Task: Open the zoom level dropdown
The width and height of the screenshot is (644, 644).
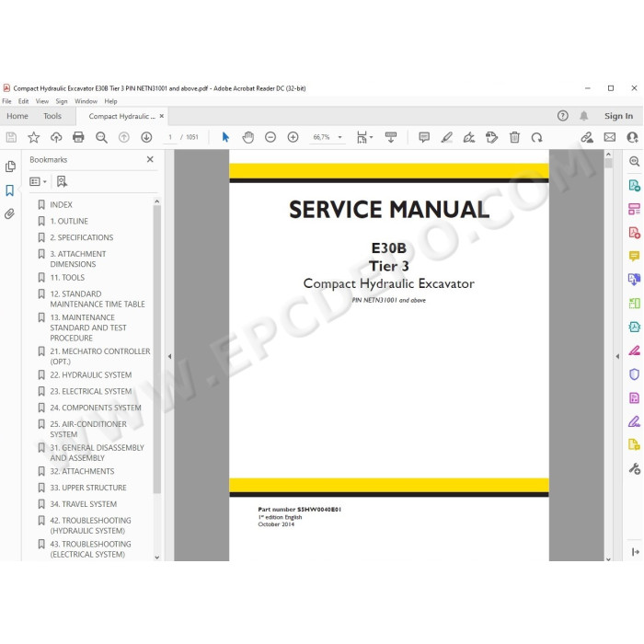Action: 340,137
